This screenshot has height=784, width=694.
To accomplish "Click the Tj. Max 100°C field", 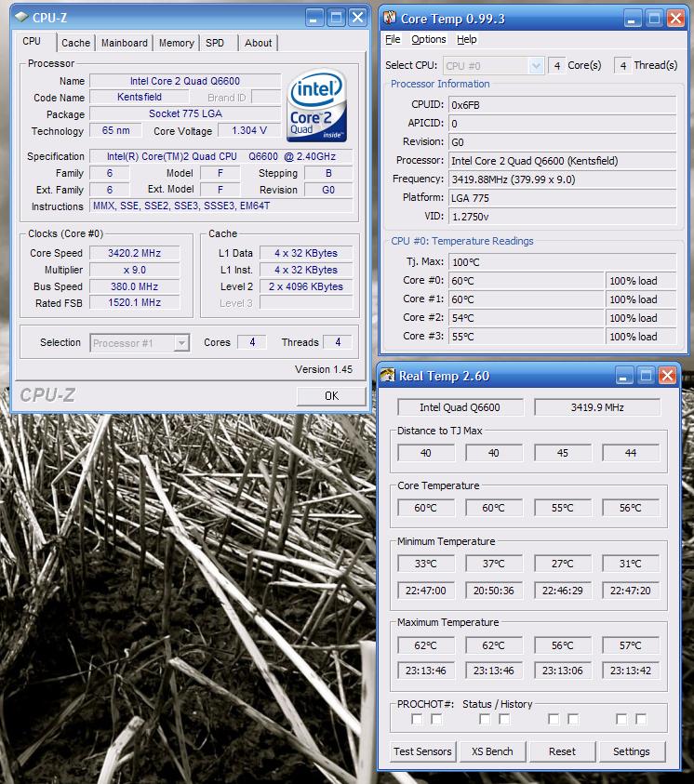I will (563, 262).
